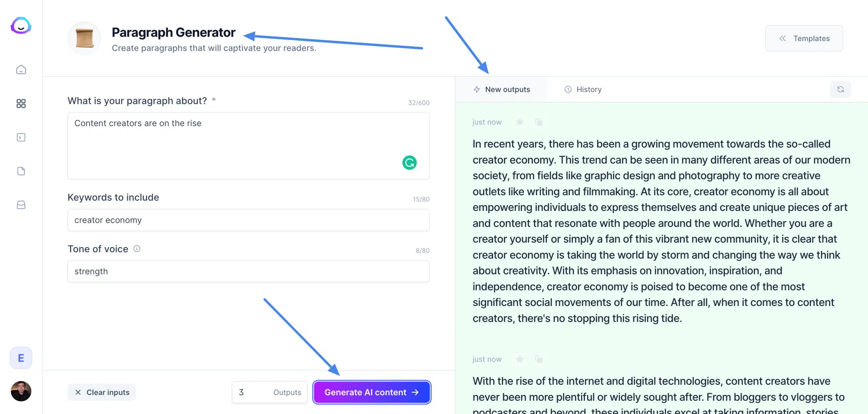Copy the first generated output
868x414 pixels.
coord(539,122)
